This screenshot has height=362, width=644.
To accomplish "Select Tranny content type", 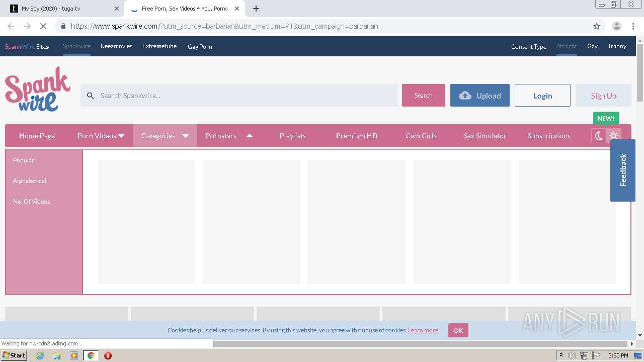I will click(x=617, y=46).
